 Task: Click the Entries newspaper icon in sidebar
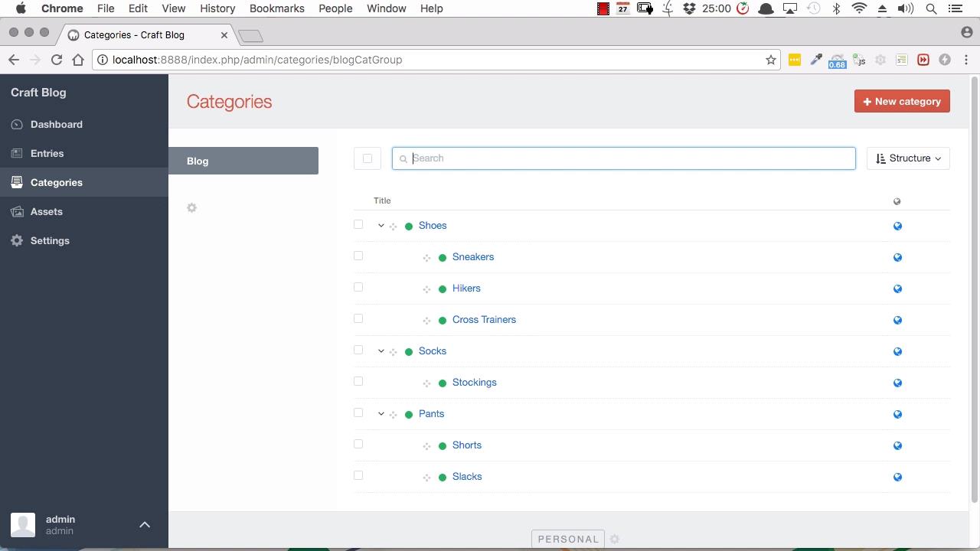point(17,153)
